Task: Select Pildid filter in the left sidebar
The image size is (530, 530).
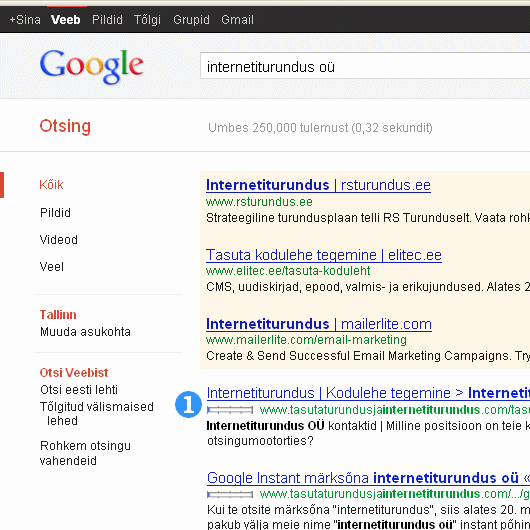Action: tap(55, 213)
